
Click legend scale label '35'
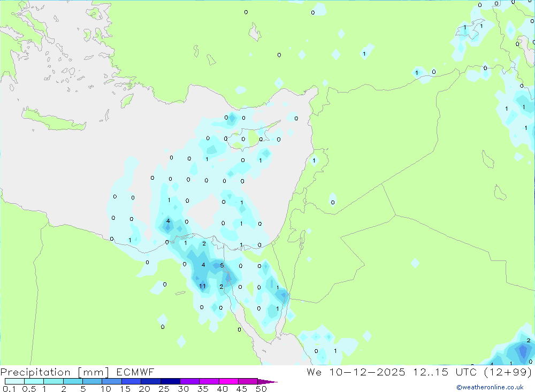[203, 389]
